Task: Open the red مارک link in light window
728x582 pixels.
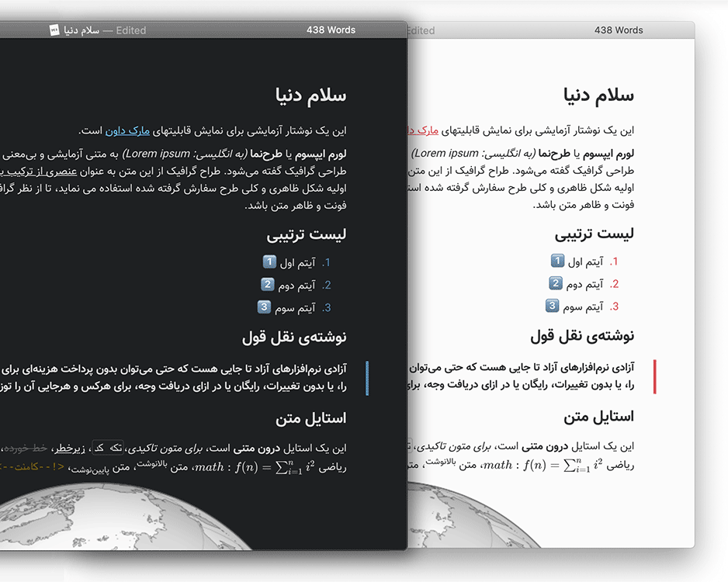Action: [424, 130]
